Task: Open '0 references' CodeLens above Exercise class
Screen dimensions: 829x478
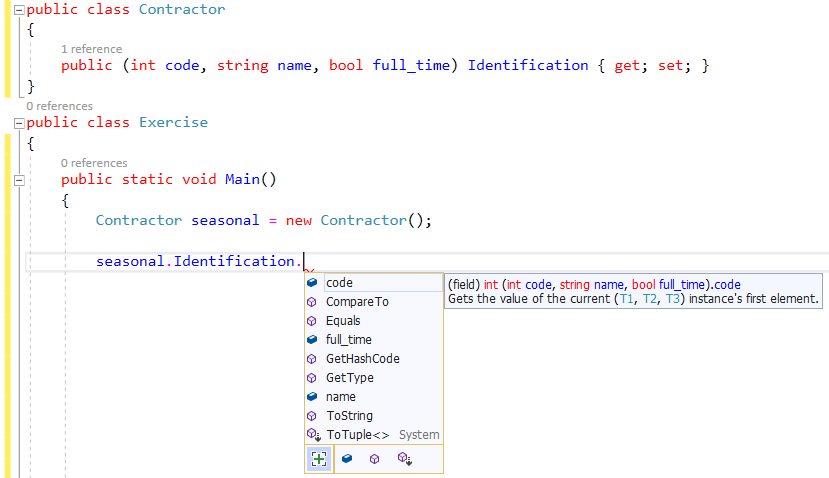Action: pos(60,106)
